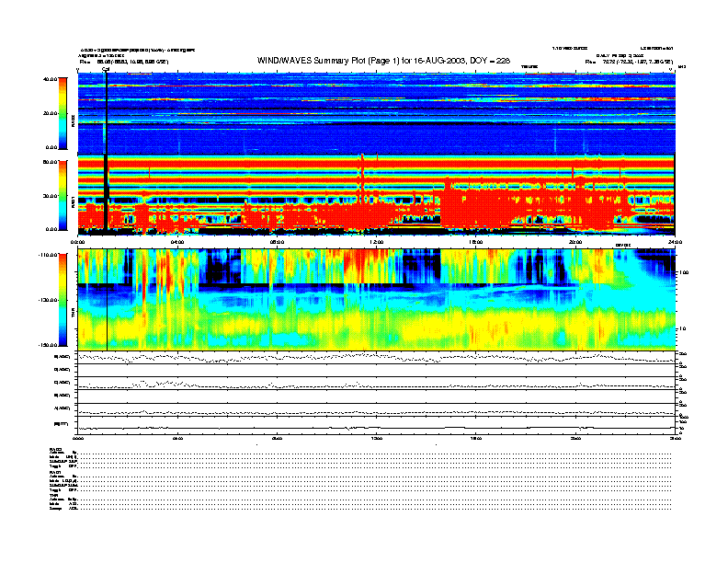Click the 04:00 tick label under RAD1 spectrogram

coord(177,242)
